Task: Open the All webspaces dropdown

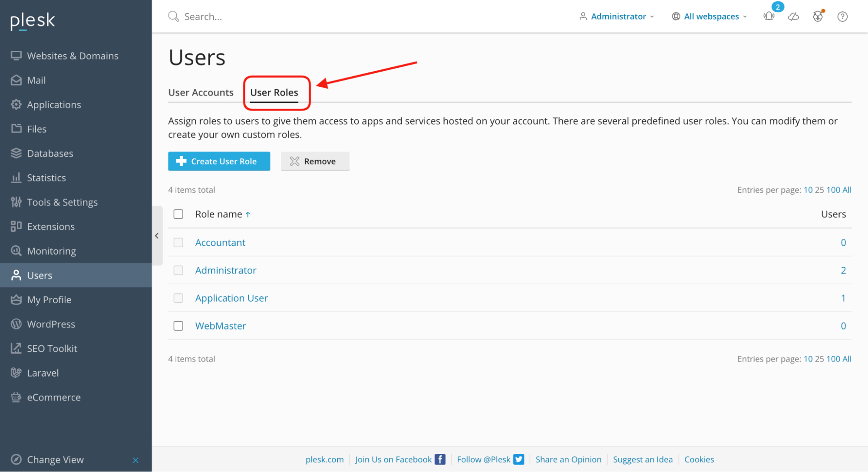Action: point(710,16)
